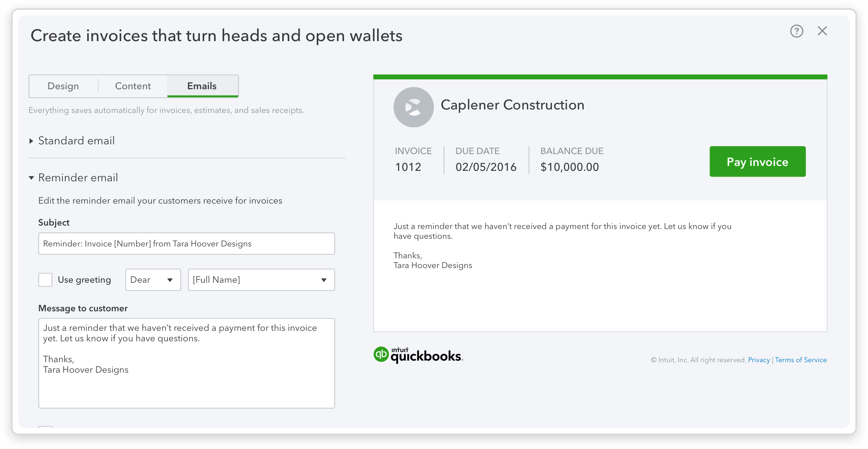The image size is (868, 449).
Task: Click the Subject input field
Action: click(x=186, y=243)
